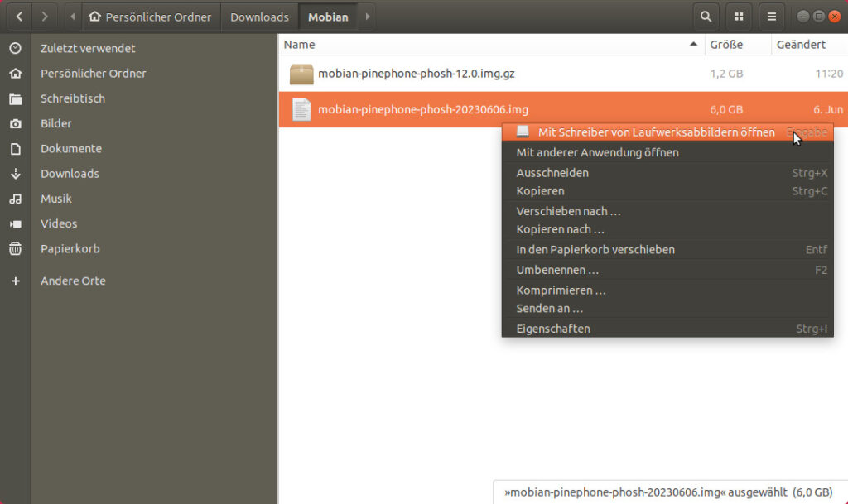Click the document icon of the .img file
Screen dimensions: 848x504
point(301,110)
